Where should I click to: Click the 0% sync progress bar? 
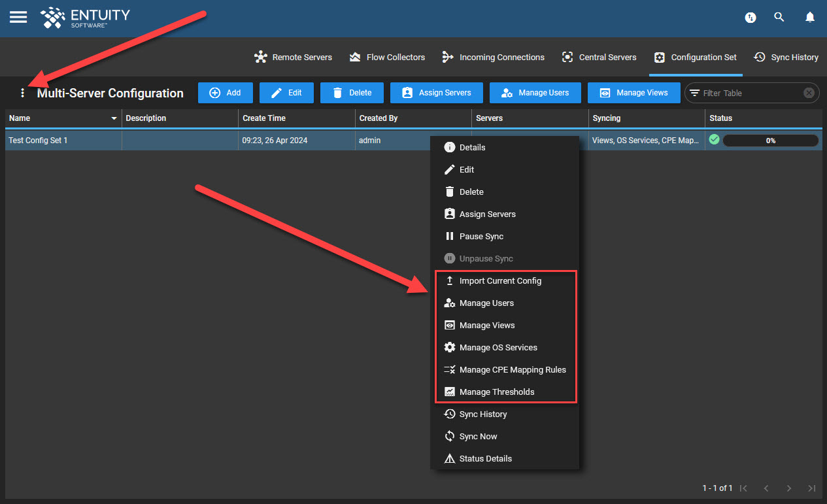pos(771,141)
